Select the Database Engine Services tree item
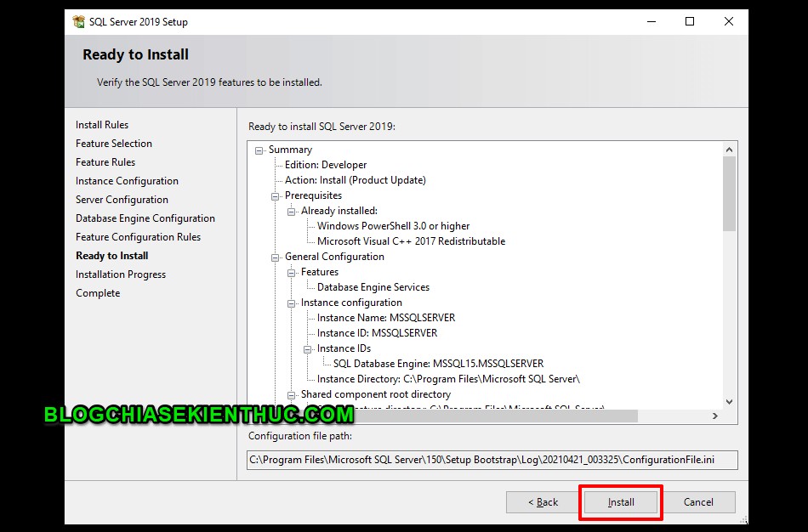Viewport: 808px width, 532px height. (374, 286)
